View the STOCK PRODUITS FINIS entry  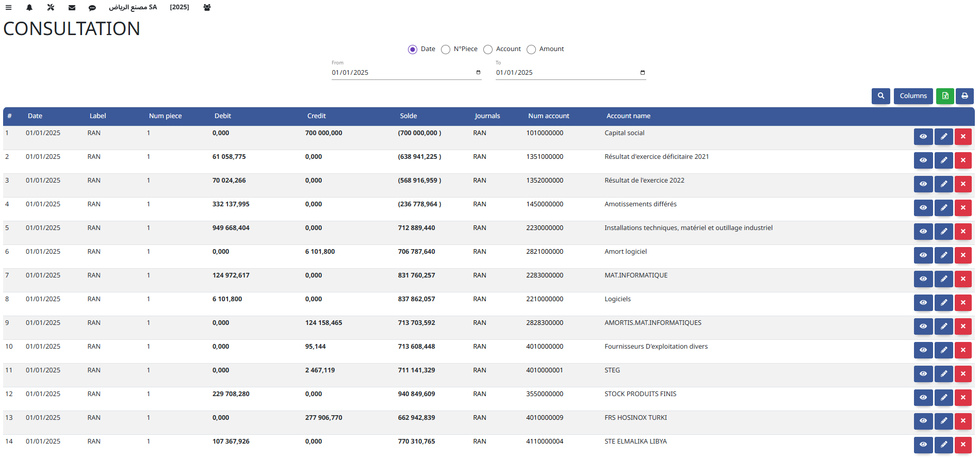[x=923, y=398]
